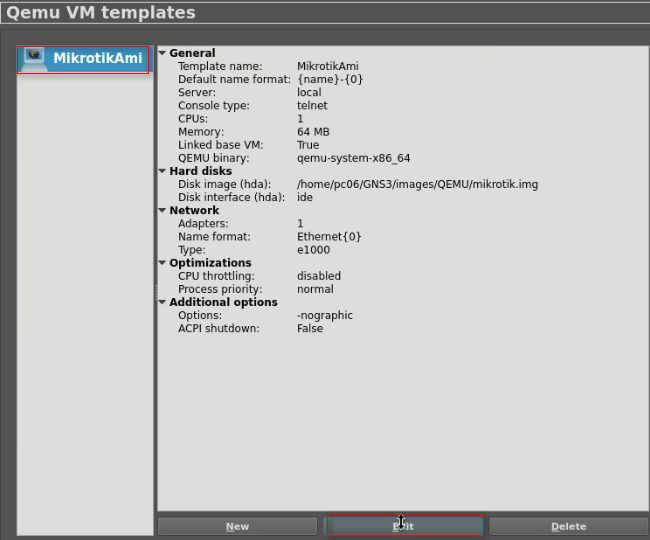Click the Edit button
650x540 pixels.
point(405,525)
